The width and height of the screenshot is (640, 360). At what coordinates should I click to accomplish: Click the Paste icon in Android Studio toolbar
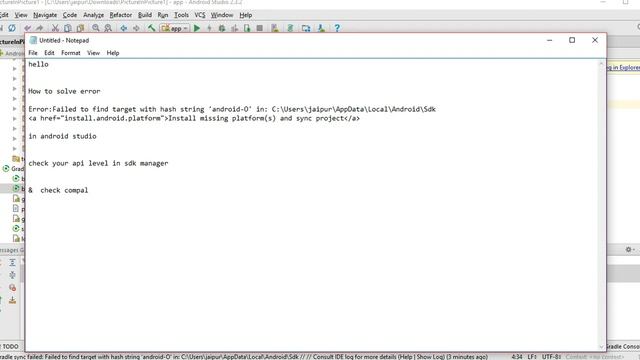80,28
